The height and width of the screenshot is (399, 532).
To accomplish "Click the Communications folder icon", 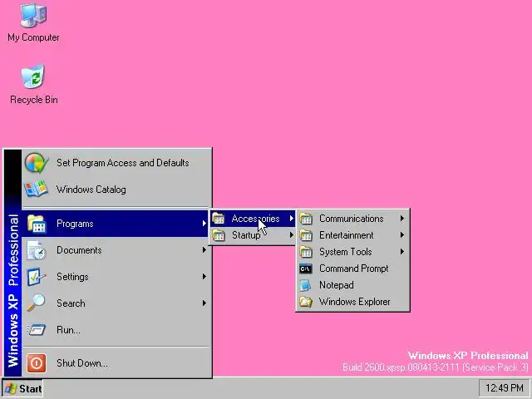I will pyautogui.click(x=306, y=219).
